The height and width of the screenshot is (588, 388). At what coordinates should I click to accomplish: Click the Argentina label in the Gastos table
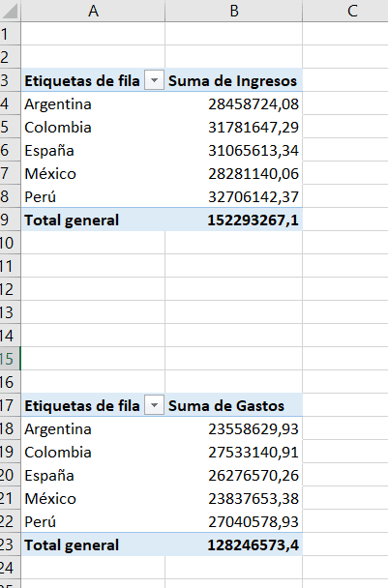(58, 429)
